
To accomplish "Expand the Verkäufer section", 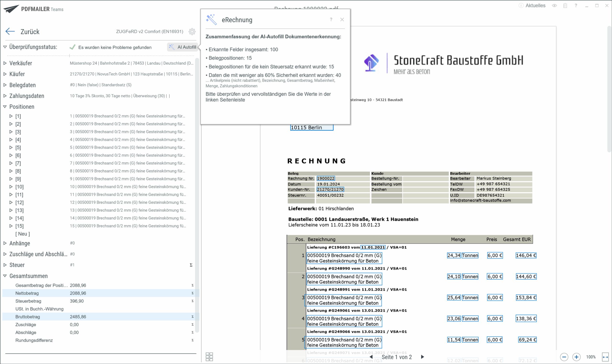I will tap(5, 63).
